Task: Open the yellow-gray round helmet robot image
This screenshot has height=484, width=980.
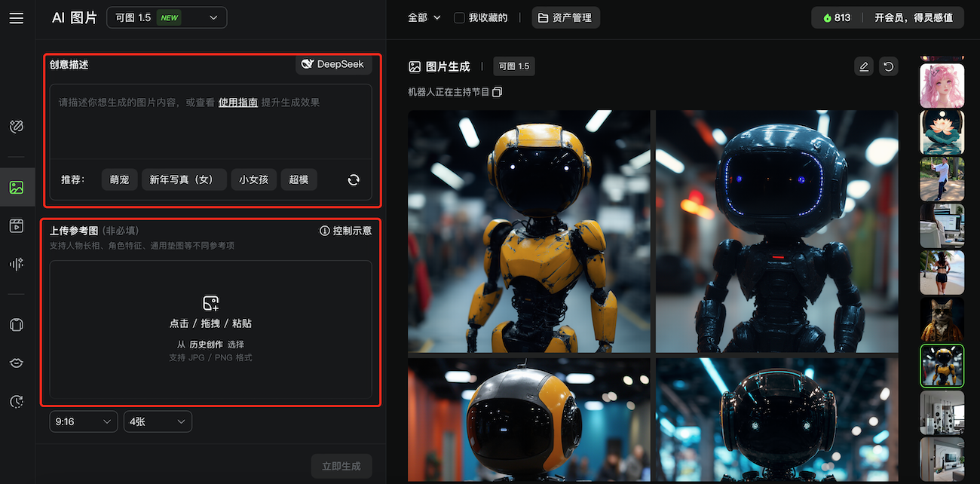Action: (x=529, y=420)
